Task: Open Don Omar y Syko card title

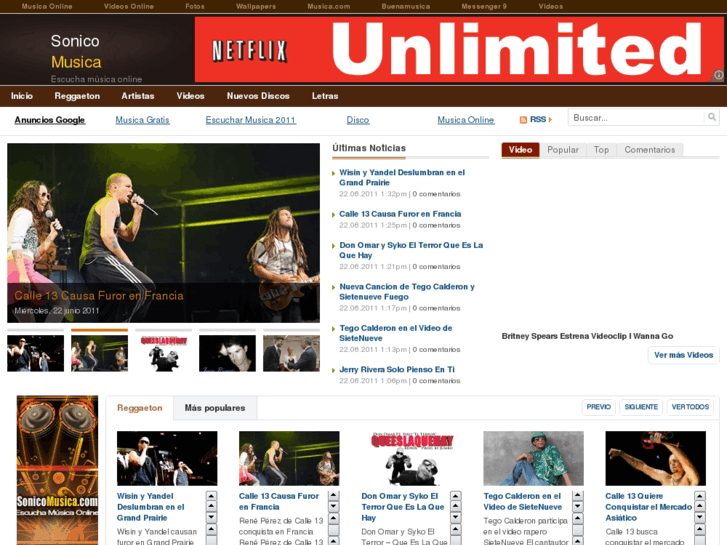Action: [402, 507]
